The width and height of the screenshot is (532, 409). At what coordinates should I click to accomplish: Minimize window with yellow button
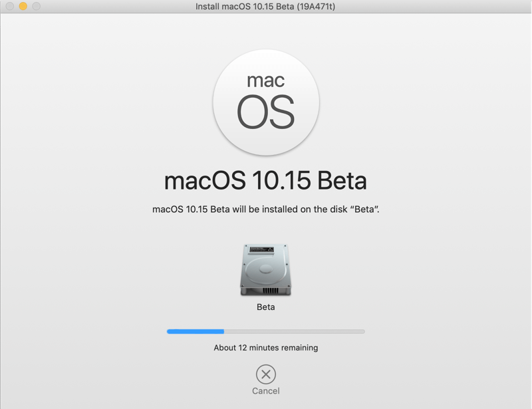(x=23, y=6)
